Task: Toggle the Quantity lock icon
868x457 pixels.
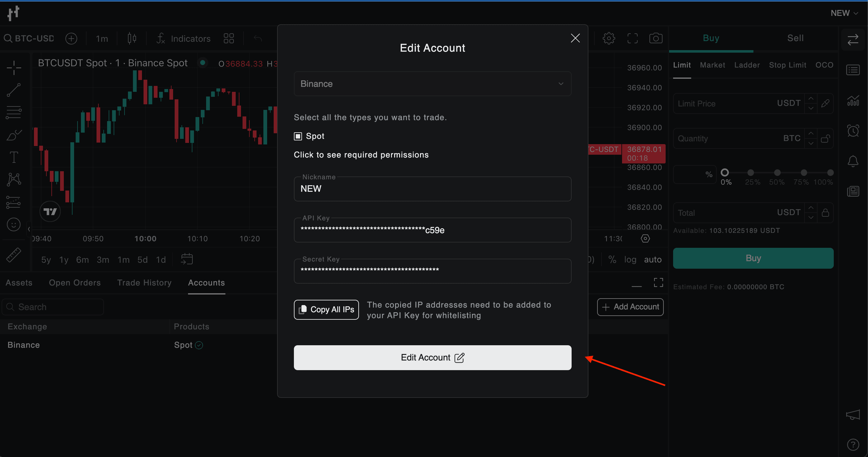Action: [x=825, y=138]
